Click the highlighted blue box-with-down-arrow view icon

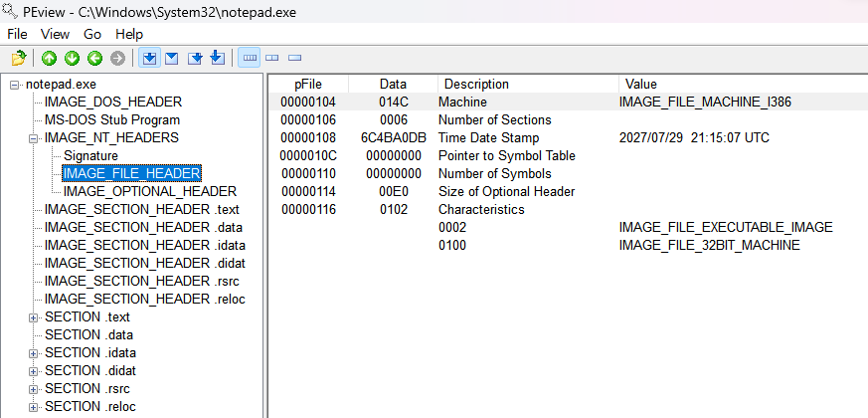(149, 58)
